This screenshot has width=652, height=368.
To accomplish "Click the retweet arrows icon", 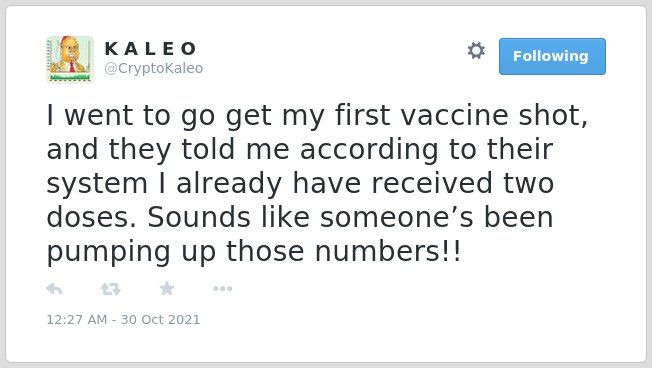I will (x=111, y=289).
